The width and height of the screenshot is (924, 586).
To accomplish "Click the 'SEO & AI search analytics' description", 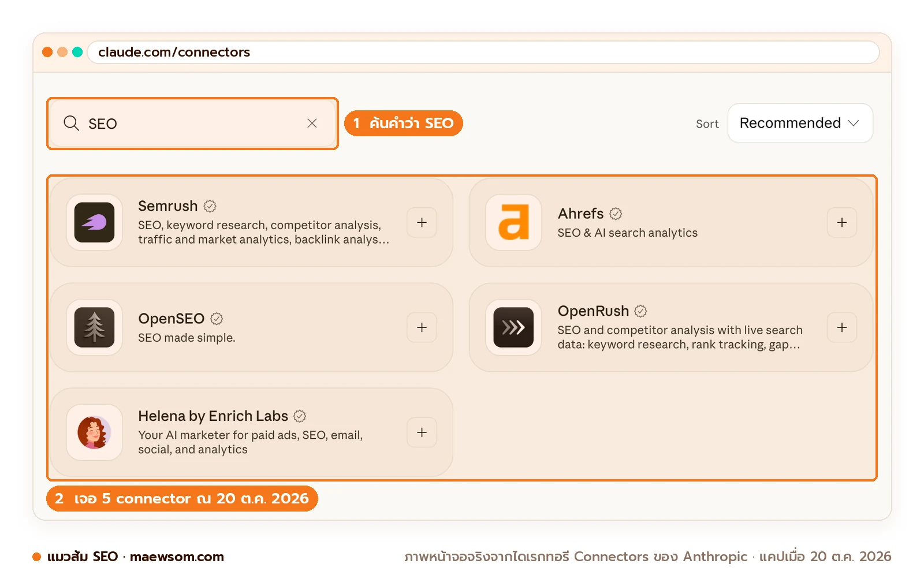I will coord(628,233).
